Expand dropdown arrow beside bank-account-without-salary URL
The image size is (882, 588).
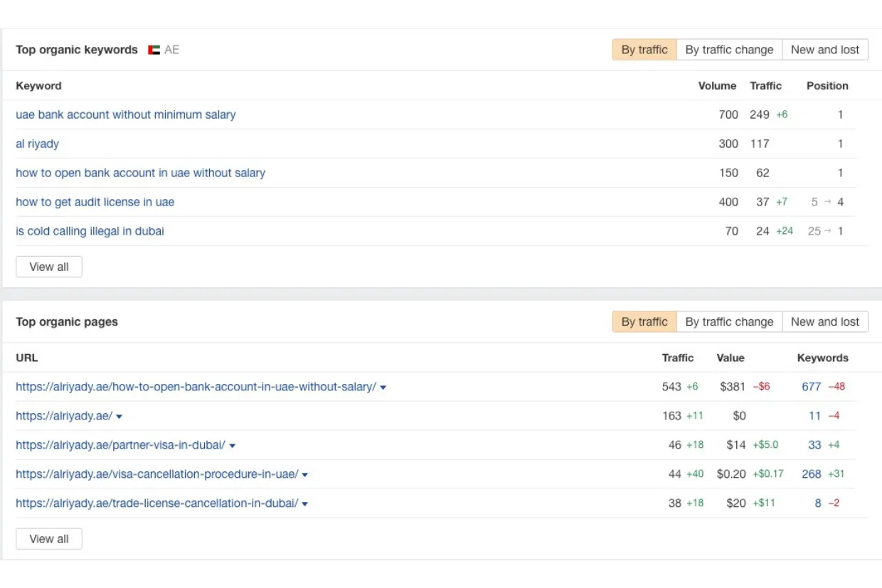click(383, 387)
